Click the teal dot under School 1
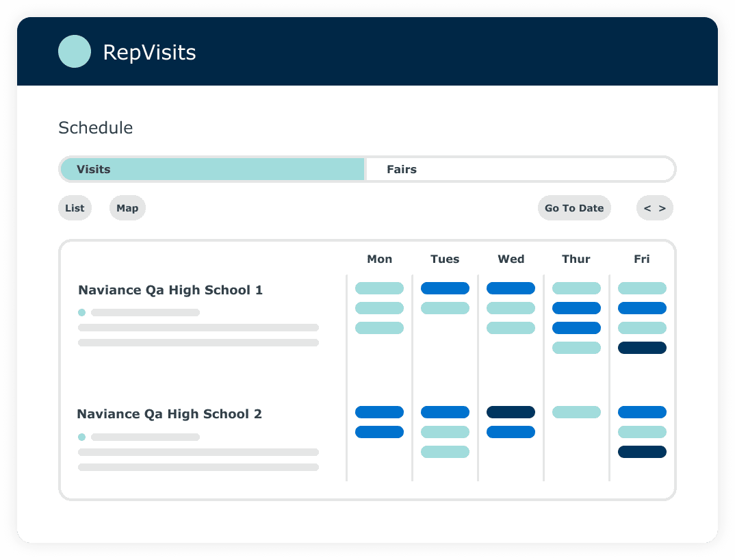This screenshot has width=735, height=560. pyautogui.click(x=81, y=312)
